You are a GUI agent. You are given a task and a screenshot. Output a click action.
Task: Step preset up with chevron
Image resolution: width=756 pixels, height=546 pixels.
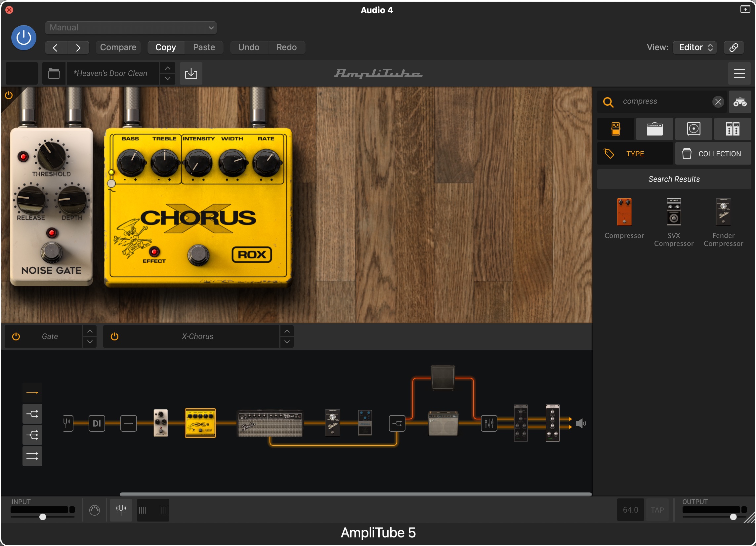pos(168,68)
